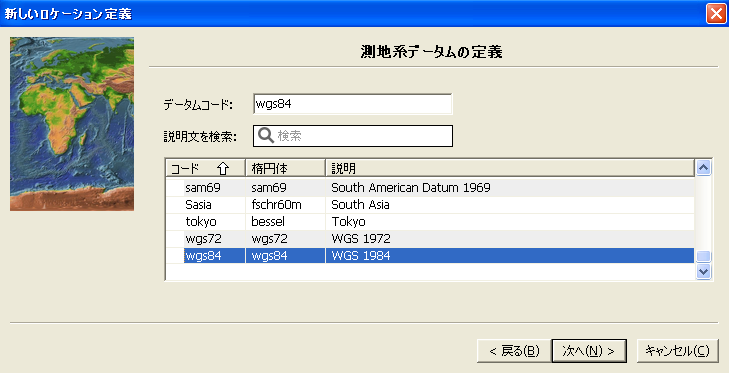Image resolution: width=729 pixels, height=373 pixels.
Task: Click the scrollbar thumb of datum list
Action: pos(703,257)
